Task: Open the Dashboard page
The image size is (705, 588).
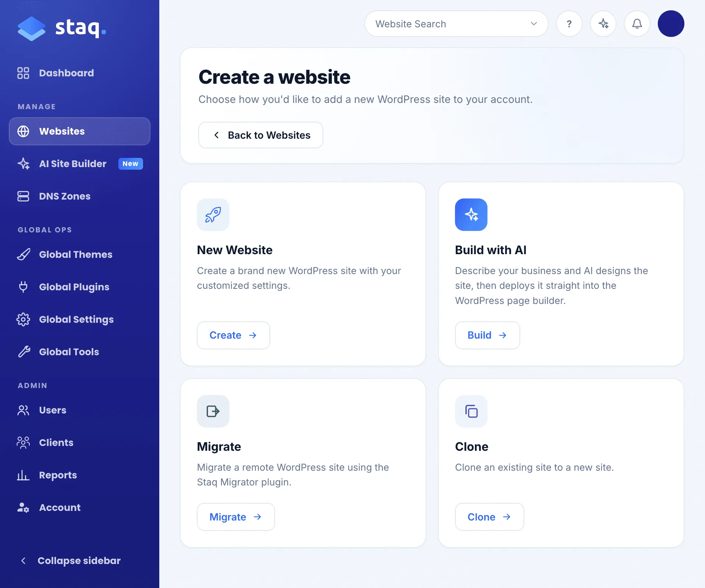Action: coord(80,73)
